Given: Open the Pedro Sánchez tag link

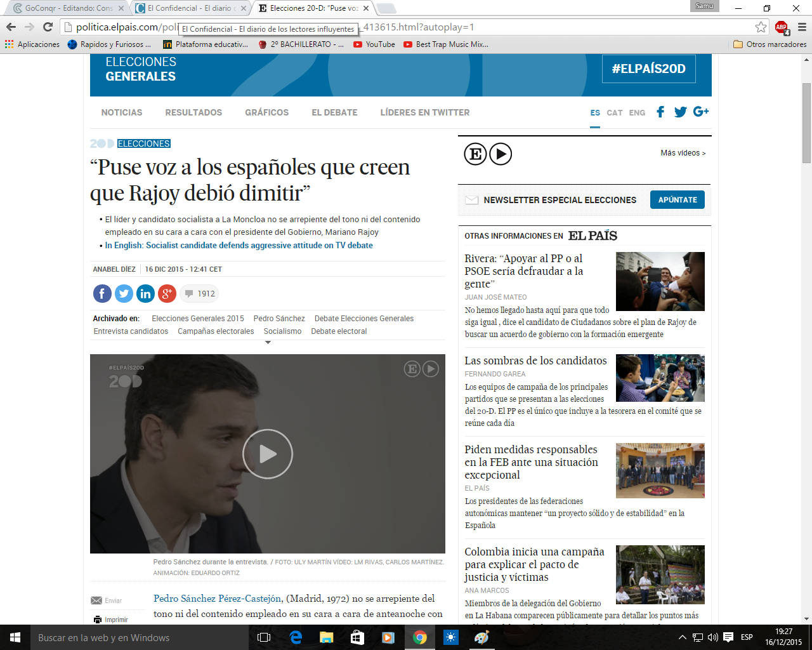Looking at the screenshot, I should [x=279, y=319].
